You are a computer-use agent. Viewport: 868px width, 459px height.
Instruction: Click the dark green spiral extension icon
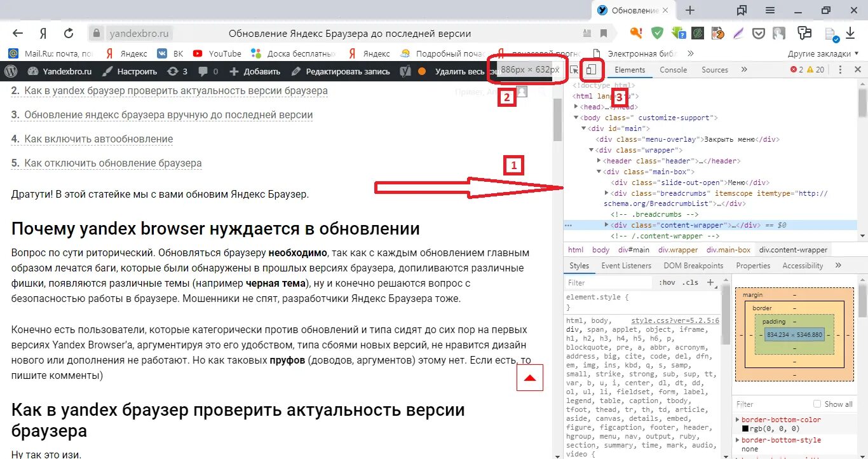697,33
